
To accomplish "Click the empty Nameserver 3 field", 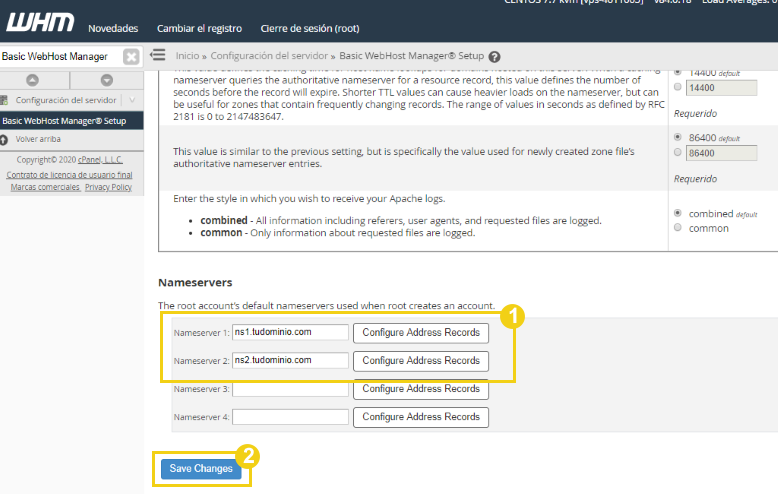I will tap(290, 389).
